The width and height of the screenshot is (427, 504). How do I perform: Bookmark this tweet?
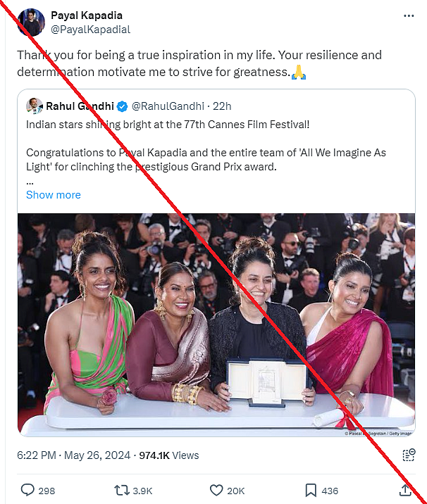311,490
